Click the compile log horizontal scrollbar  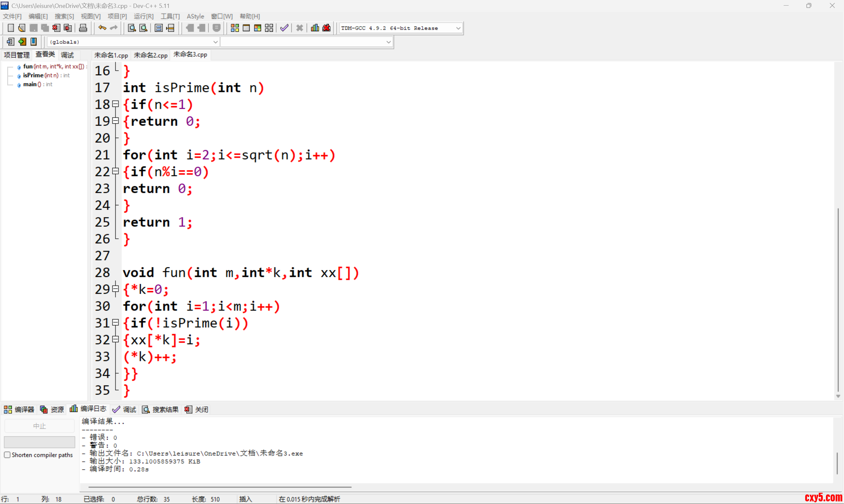pyautogui.click(x=220, y=487)
